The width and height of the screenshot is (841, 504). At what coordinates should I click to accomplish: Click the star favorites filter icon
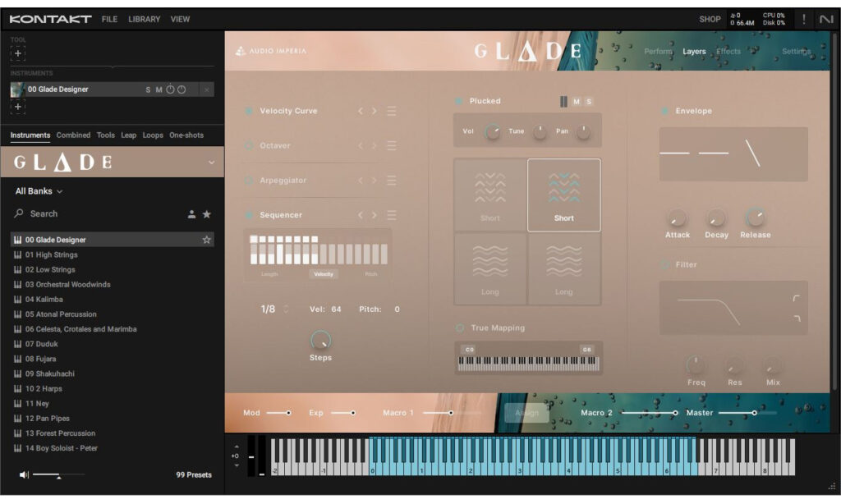tap(207, 214)
